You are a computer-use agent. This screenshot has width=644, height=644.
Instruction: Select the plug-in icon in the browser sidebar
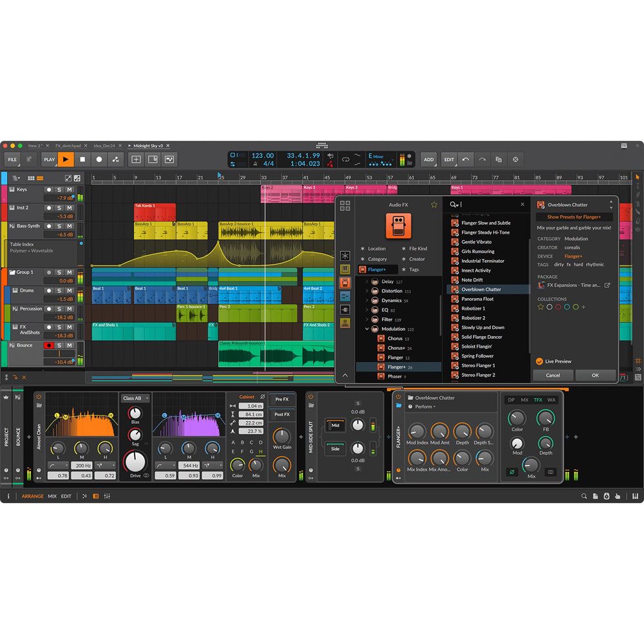[x=345, y=310]
